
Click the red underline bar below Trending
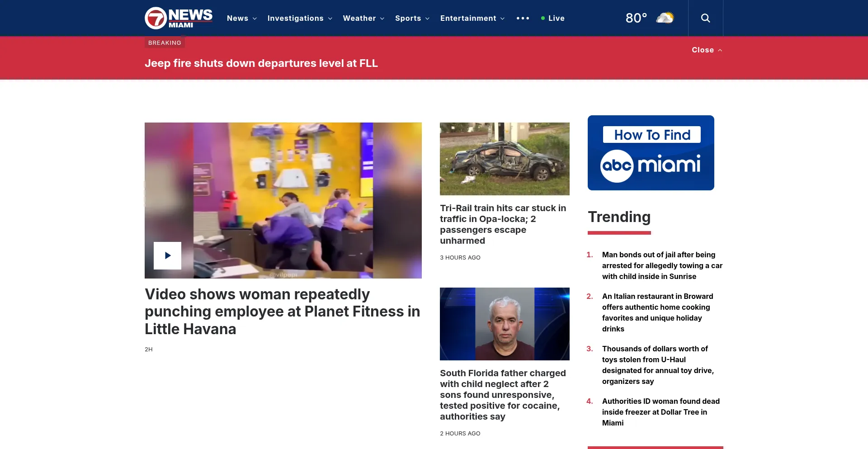point(619,232)
